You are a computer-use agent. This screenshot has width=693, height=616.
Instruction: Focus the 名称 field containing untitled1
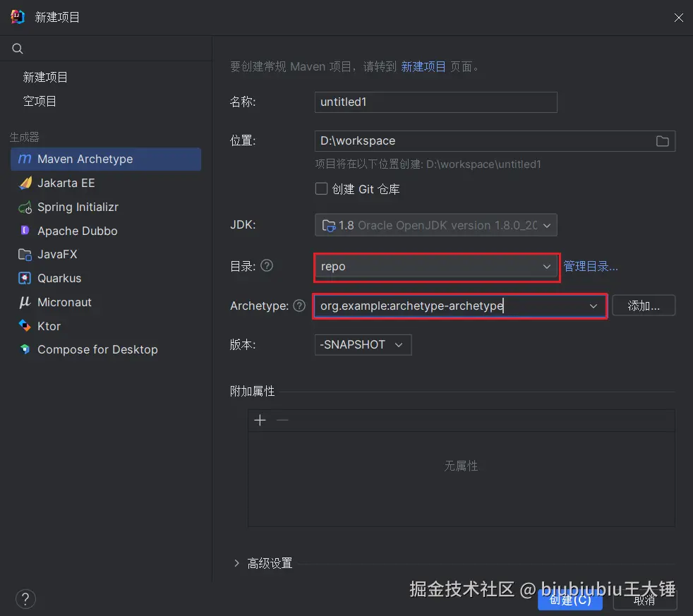point(436,102)
